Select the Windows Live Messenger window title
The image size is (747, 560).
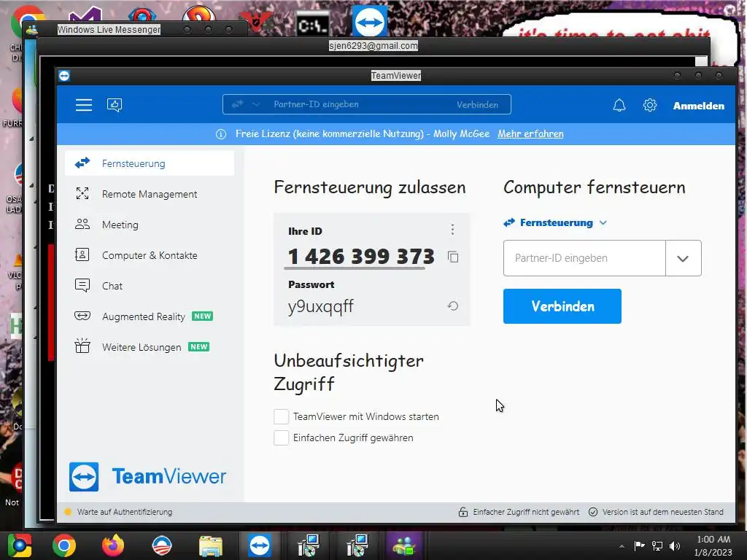pyautogui.click(x=109, y=29)
